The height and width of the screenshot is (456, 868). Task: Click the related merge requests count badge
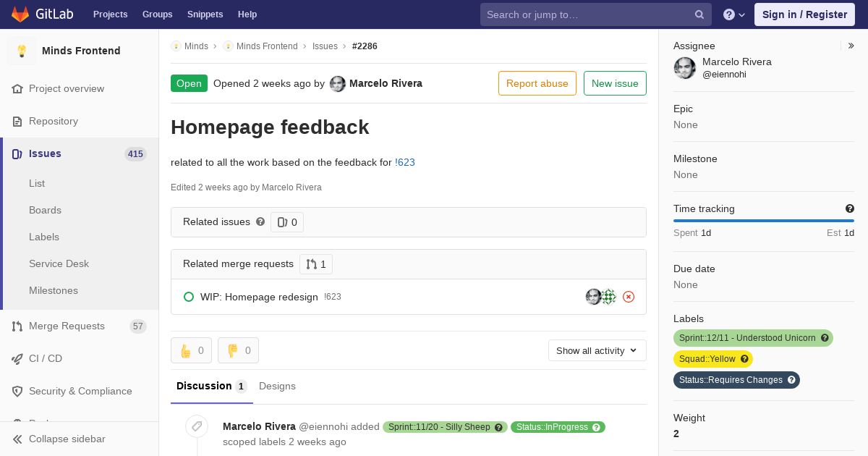point(316,264)
